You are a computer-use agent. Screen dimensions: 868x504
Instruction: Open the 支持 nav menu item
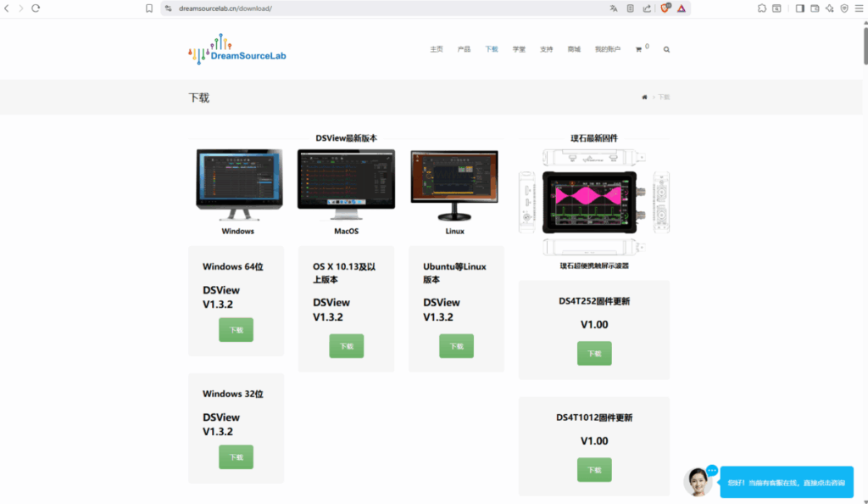click(x=547, y=49)
